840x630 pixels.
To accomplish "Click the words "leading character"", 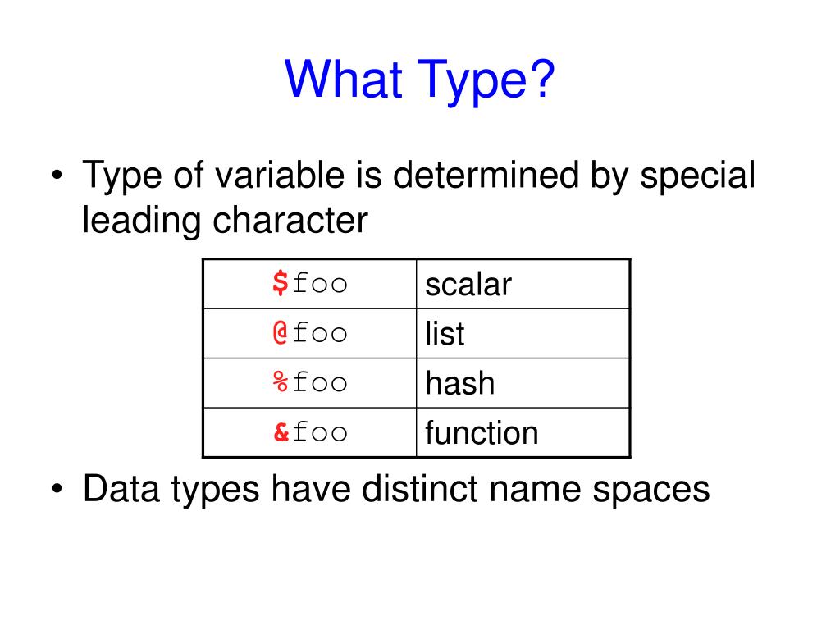I will (225, 221).
